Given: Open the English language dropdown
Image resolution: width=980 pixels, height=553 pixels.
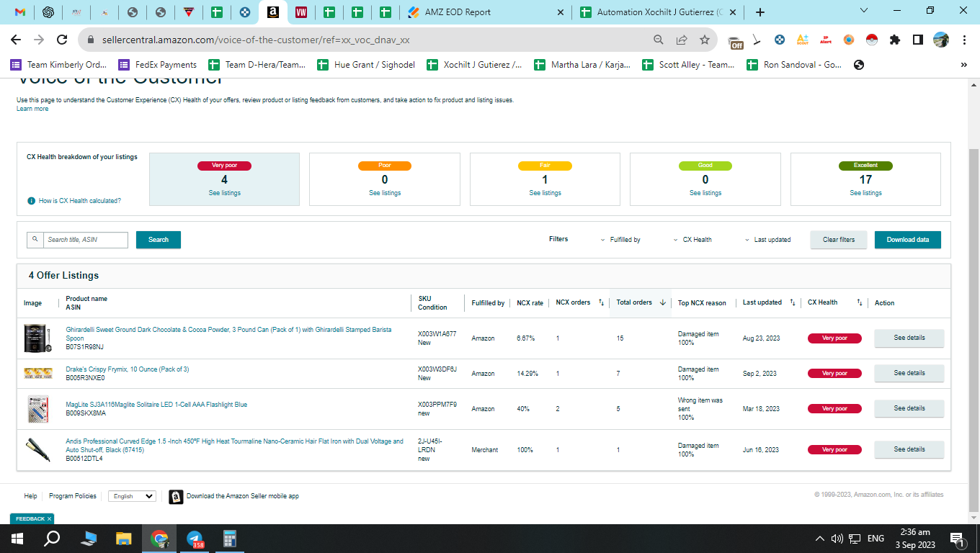Looking at the screenshot, I should pos(132,496).
